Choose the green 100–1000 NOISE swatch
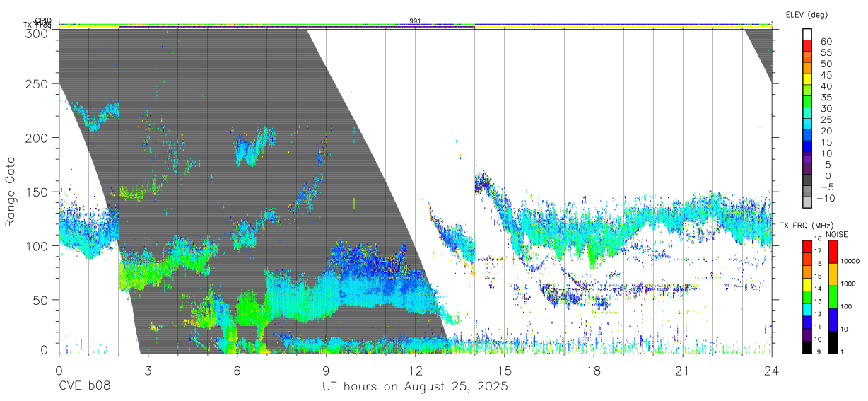Viewport: 868px width, 401px height. [833, 297]
